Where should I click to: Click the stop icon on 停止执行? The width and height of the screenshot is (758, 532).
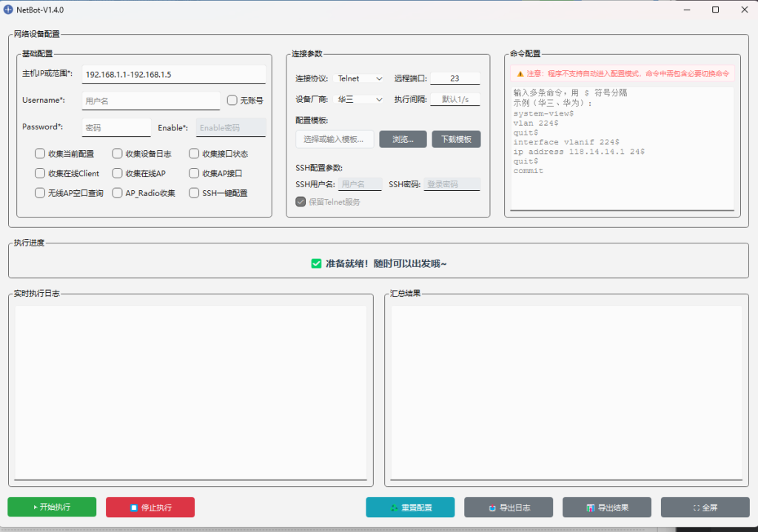click(x=134, y=508)
